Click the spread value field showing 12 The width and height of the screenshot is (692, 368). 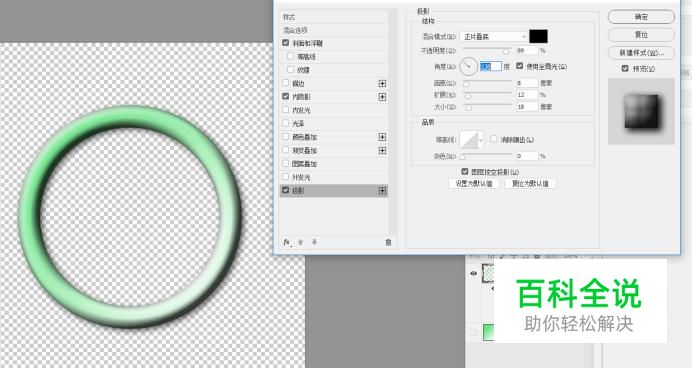527,95
